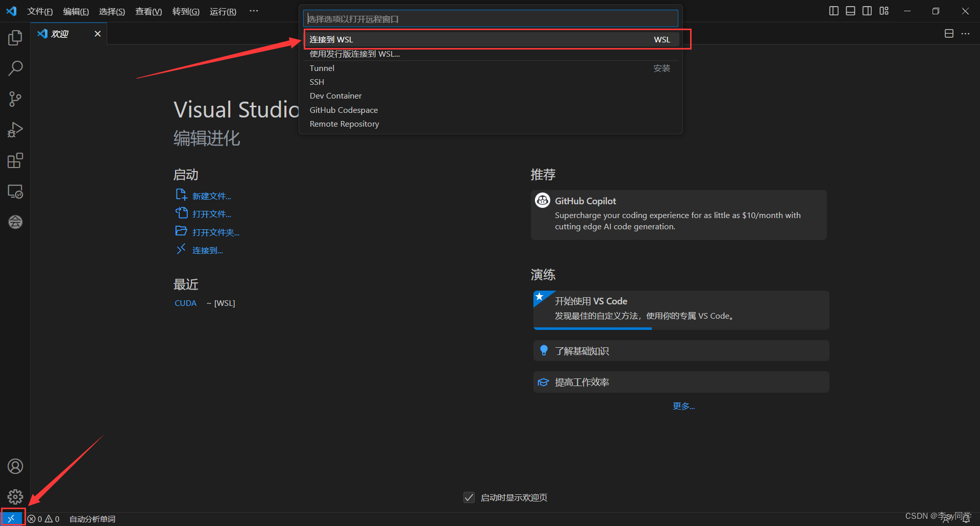Click the Open File link
980x526 pixels.
(x=211, y=214)
